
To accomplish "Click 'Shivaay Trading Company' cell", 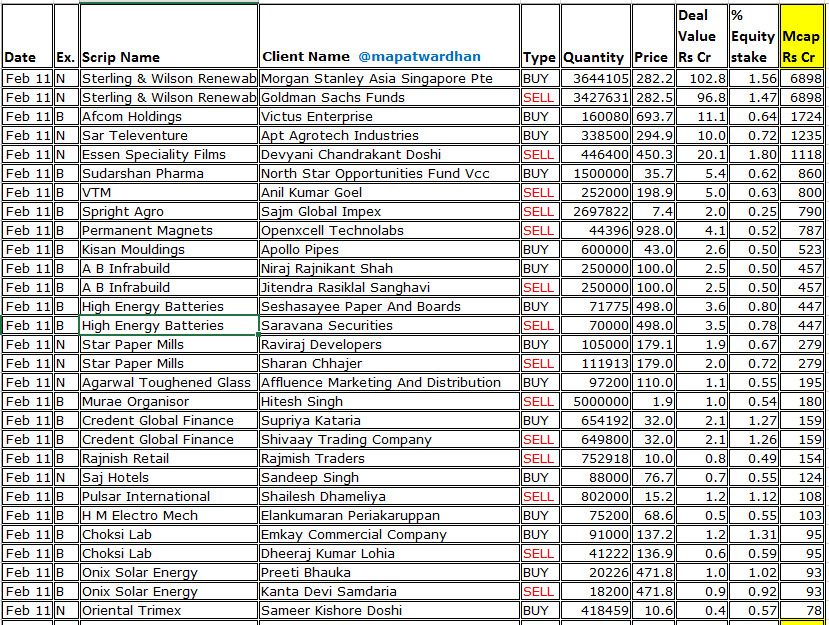I will click(x=390, y=440).
